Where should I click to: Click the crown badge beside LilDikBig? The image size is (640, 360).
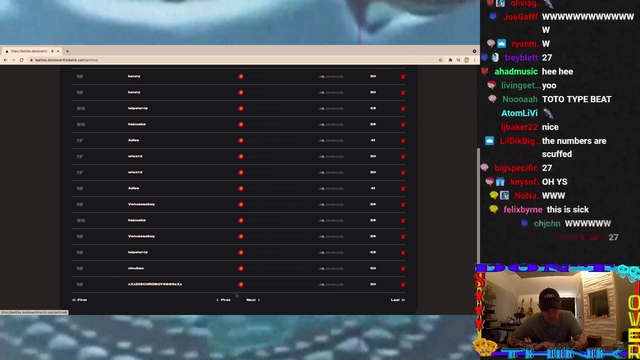tap(489, 141)
